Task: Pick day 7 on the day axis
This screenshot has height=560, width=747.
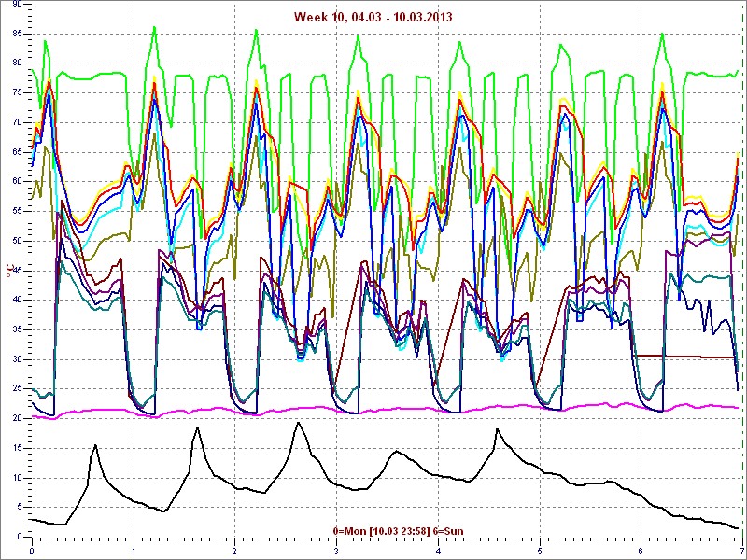Action: coord(742,552)
